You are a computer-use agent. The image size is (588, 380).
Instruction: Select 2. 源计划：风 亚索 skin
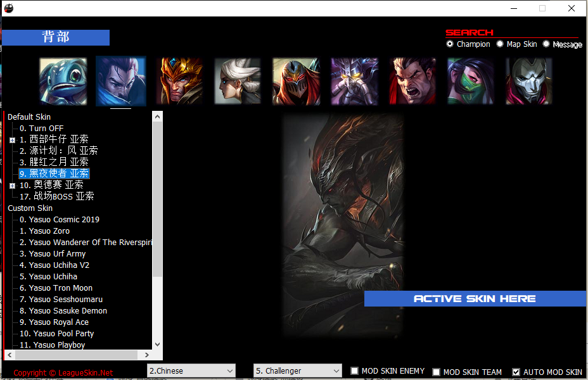tap(58, 151)
